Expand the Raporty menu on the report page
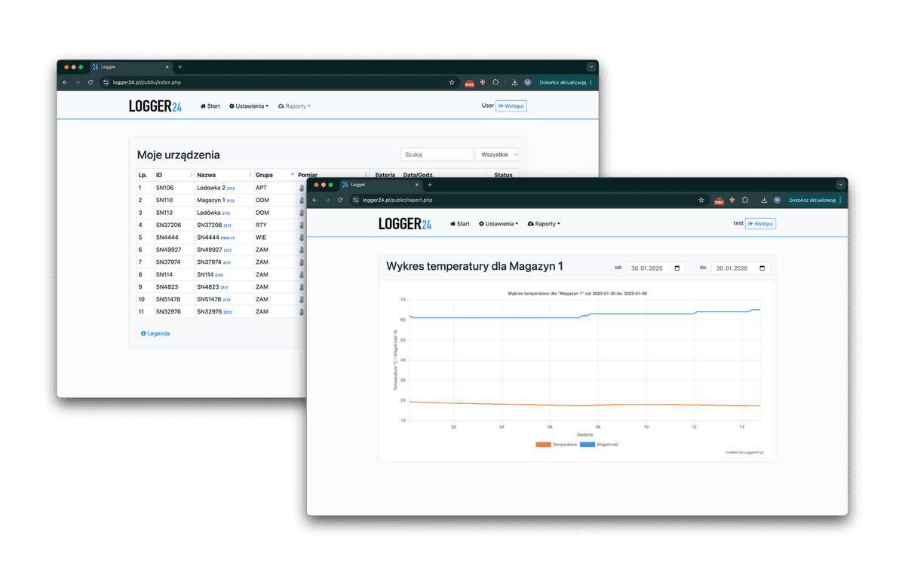This screenshot has height=588, width=905. pyautogui.click(x=544, y=224)
